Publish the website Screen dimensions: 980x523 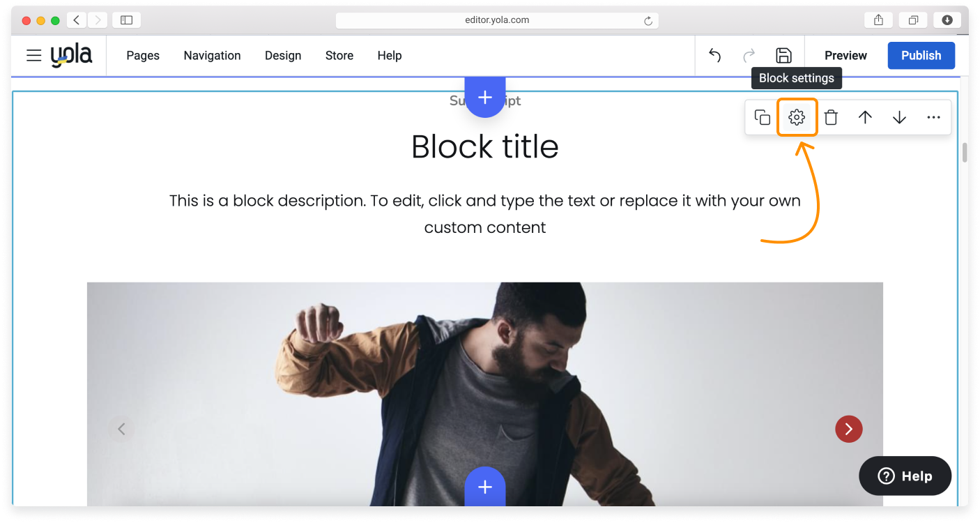pyautogui.click(x=921, y=55)
